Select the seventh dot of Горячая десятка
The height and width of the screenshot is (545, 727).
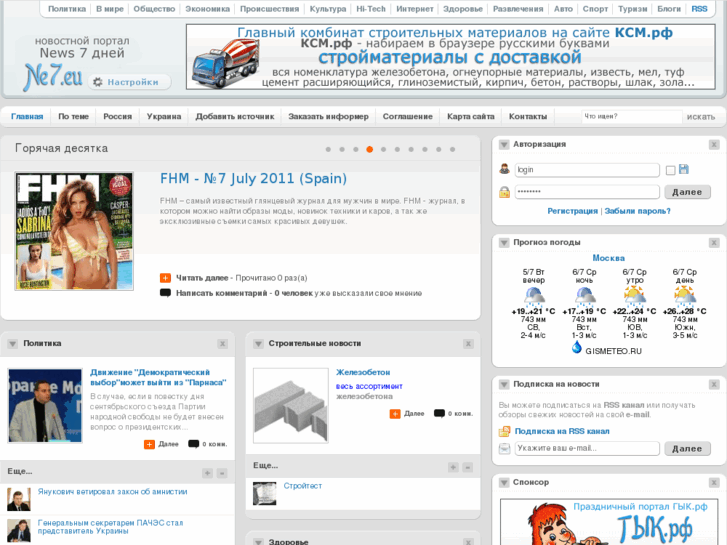point(411,149)
